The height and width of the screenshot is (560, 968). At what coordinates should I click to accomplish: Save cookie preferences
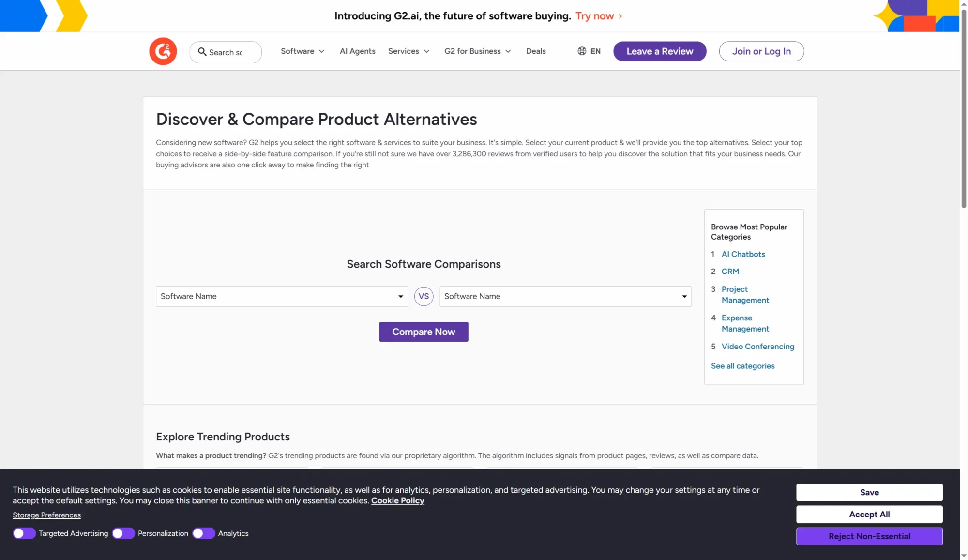[869, 492]
